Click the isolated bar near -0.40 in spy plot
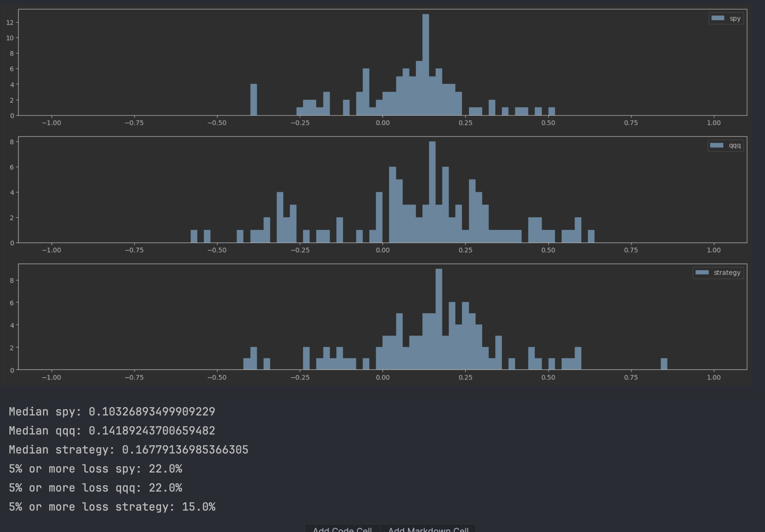The image size is (765, 532). 254,100
